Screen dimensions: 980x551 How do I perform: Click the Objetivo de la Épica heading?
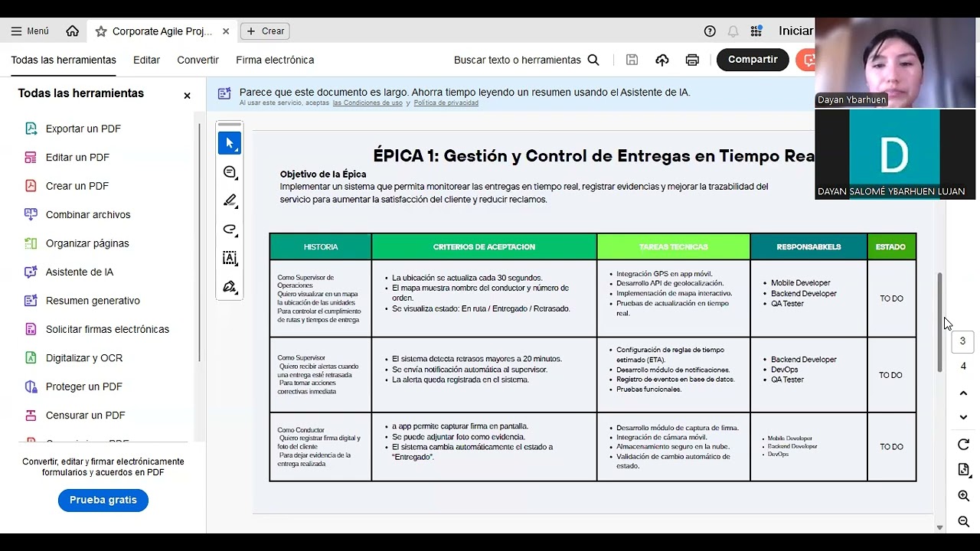[323, 174]
